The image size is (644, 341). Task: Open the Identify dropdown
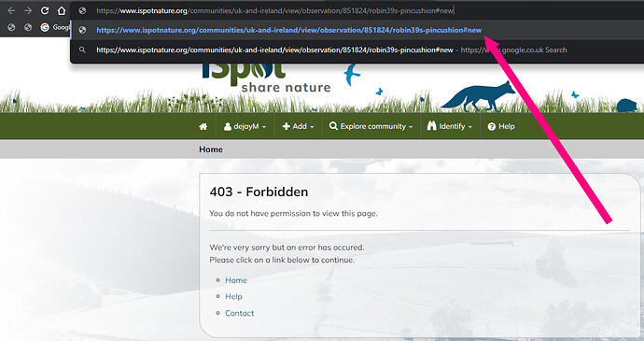(450, 126)
